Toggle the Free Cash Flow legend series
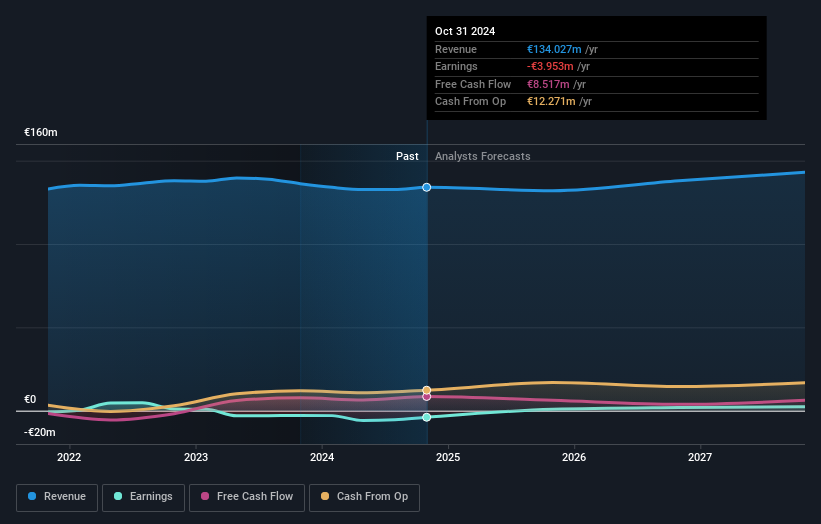 (247, 497)
